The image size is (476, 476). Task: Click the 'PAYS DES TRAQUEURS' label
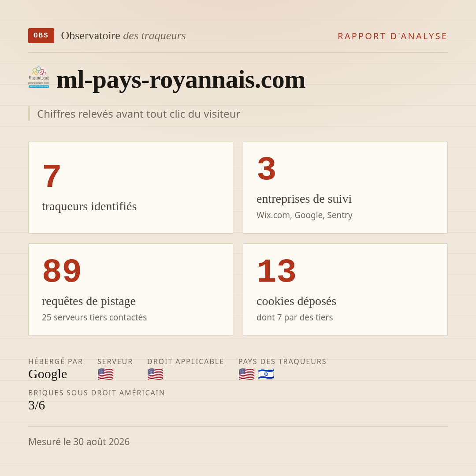point(283,361)
